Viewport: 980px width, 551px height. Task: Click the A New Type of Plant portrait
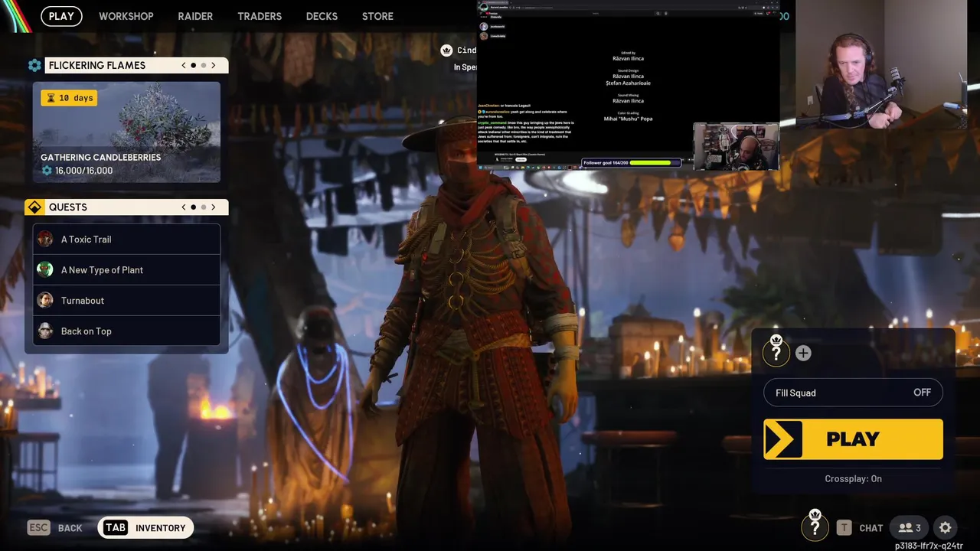(x=45, y=269)
